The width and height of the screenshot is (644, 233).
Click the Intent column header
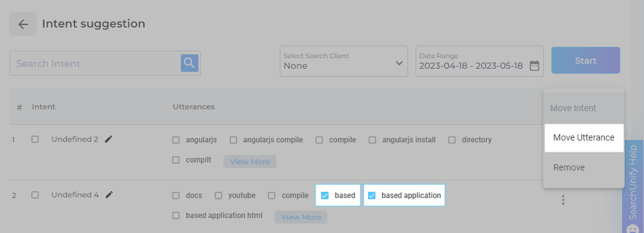point(44,107)
